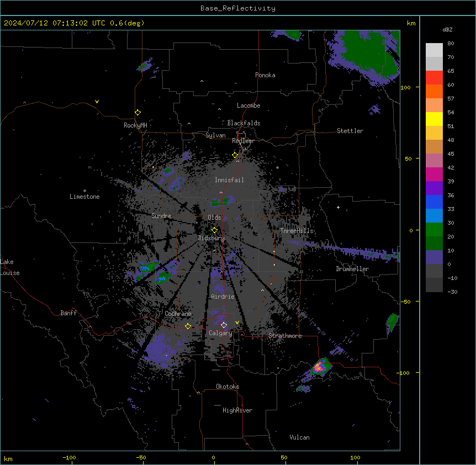Pick the royal blue 33-36 dBZ legend swatch
Screen dimensions: 476x465
tap(434, 202)
